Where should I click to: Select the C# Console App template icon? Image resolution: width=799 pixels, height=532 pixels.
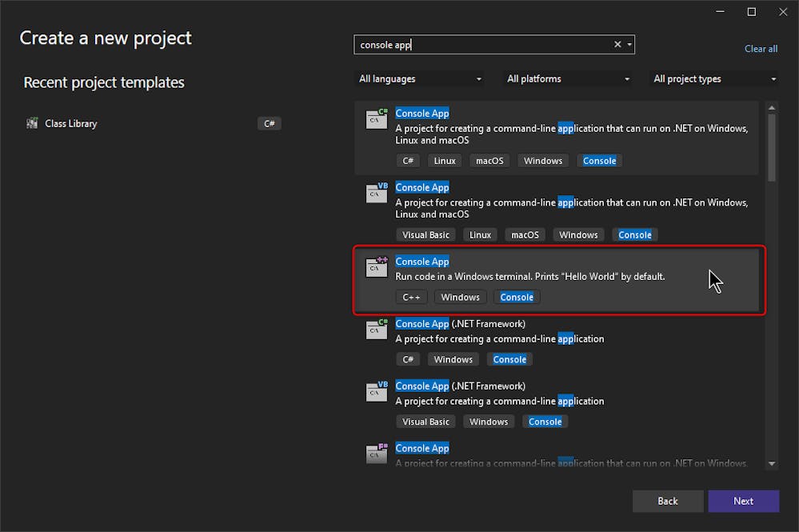377,118
